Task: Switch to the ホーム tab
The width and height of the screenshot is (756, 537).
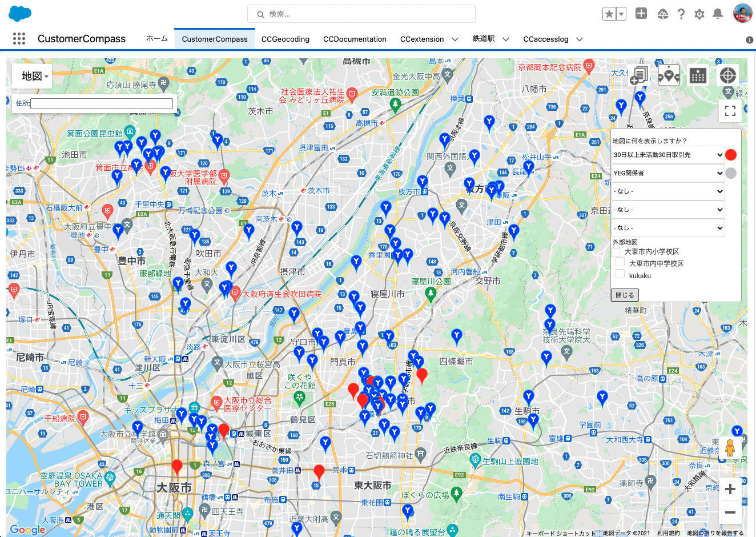Action: 157,39
